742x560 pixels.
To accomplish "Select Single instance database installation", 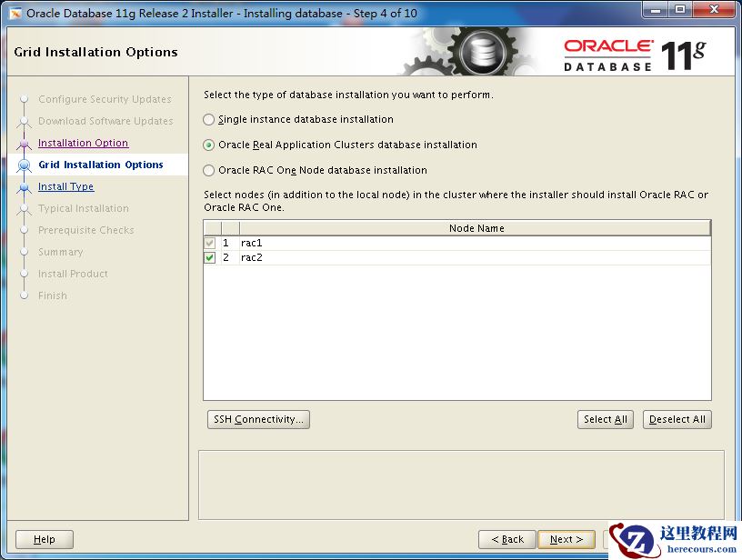I will tap(208, 119).
